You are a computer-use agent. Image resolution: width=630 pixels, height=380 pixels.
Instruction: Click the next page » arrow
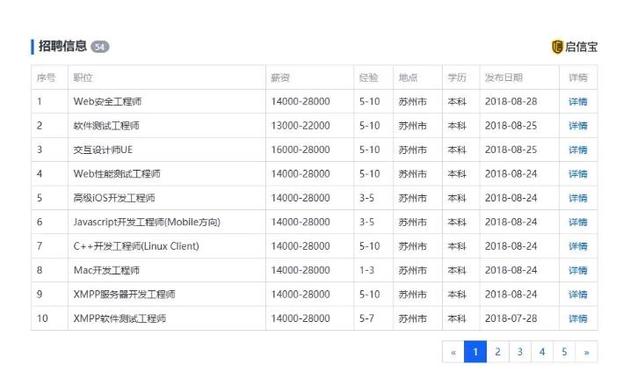(587, 352)
